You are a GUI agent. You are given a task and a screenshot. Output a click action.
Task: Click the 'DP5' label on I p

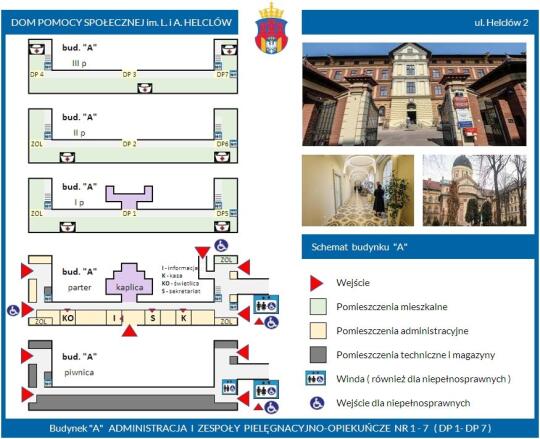click(222, 213)
